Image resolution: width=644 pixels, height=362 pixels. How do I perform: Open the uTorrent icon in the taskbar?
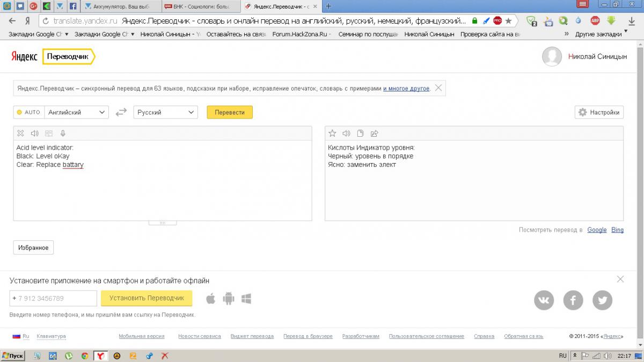pyautogui.click(x=69, y=356)
